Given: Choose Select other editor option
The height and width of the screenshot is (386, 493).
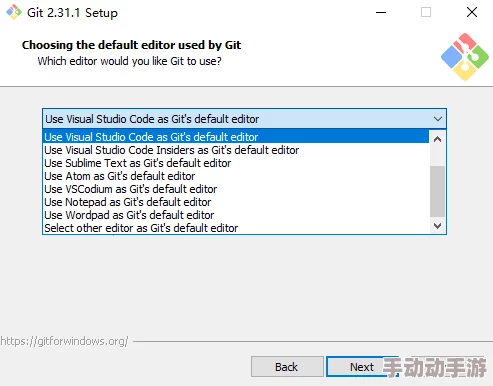Looking at the screenshot, I should [x=236, y=228].
